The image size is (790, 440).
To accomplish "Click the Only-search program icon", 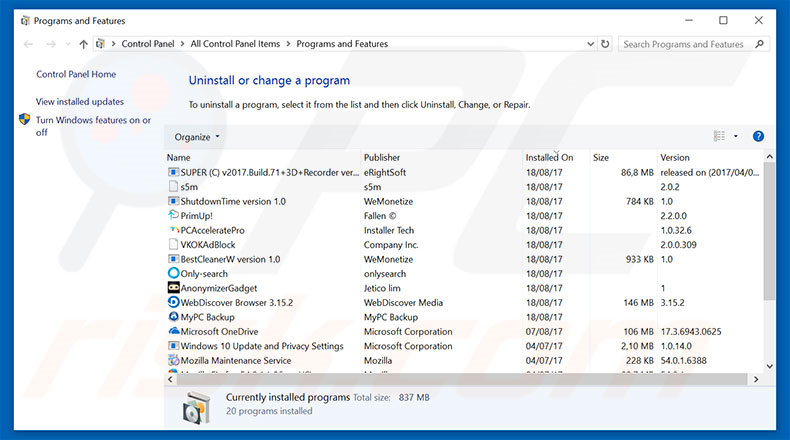I will tap(173, 273).
